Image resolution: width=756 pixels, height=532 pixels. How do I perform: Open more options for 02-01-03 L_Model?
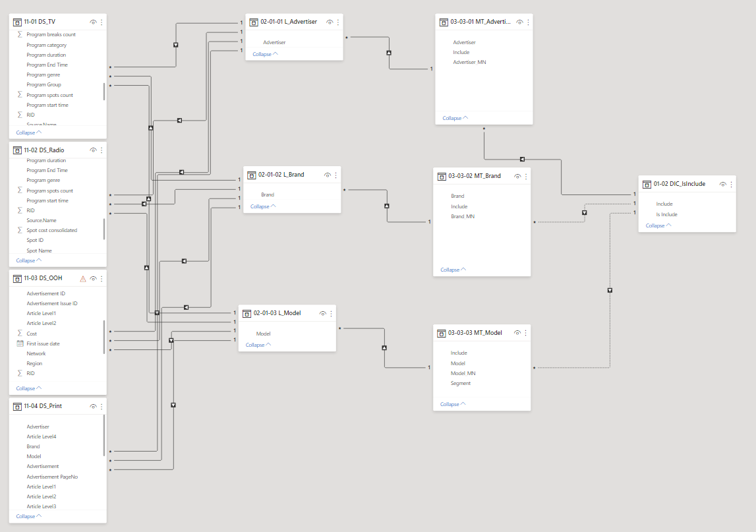pyautogui.click(x=332, y=314)
